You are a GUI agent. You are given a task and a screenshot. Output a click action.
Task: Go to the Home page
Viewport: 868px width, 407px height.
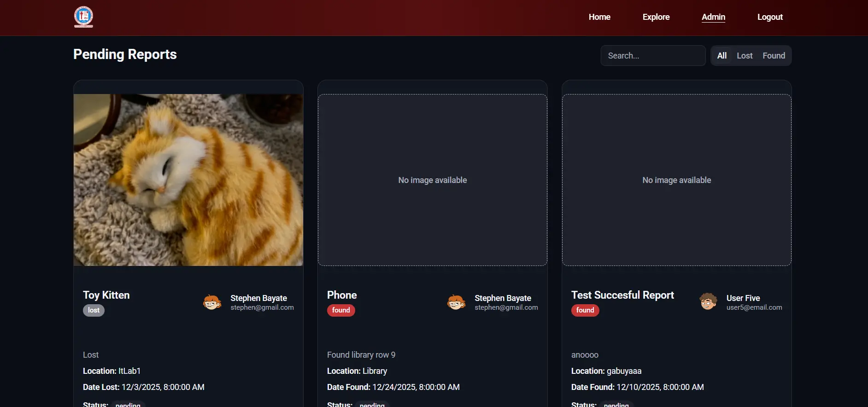click(599, 17)
